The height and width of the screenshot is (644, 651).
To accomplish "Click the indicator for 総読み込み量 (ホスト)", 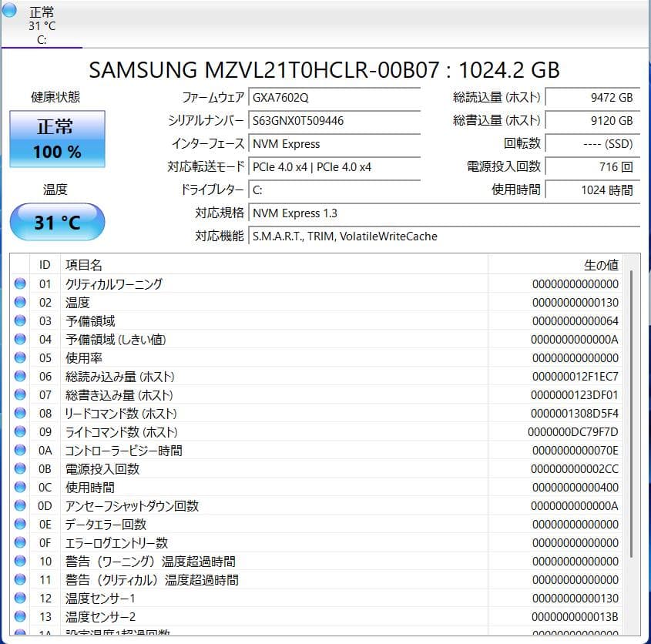I will (x=21, y=376).
